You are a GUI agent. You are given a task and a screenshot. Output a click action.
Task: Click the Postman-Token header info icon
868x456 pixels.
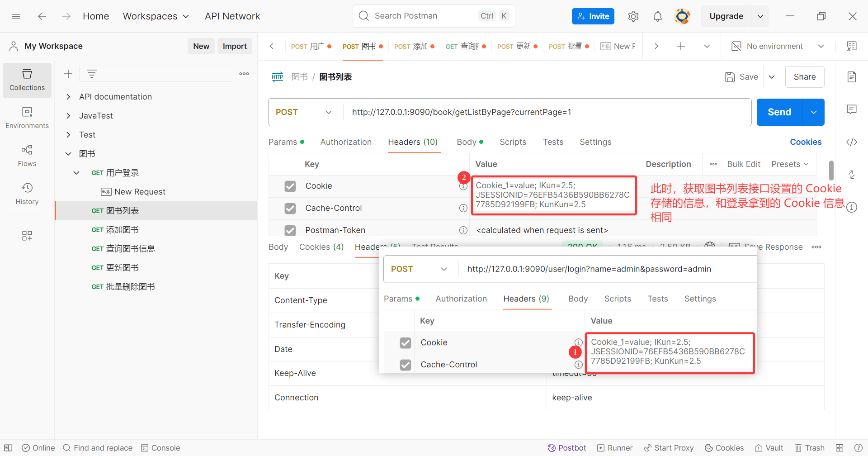[x=463, y=230]
